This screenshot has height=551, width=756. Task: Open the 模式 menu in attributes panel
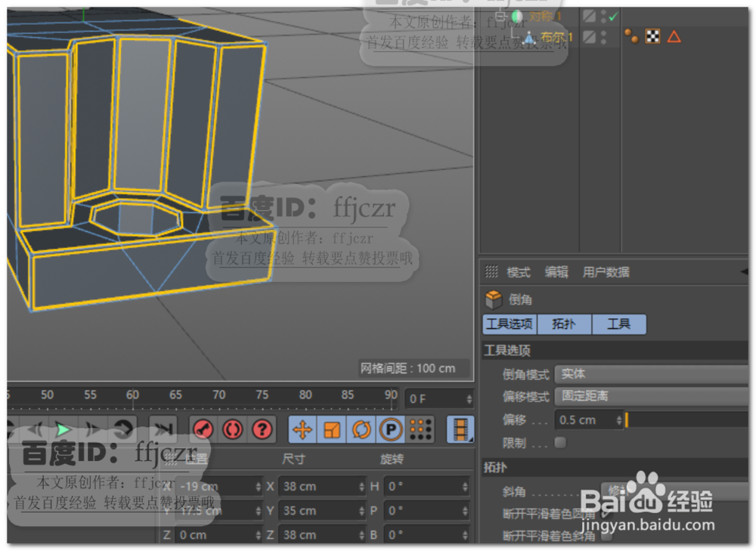(x=519, y=272)
